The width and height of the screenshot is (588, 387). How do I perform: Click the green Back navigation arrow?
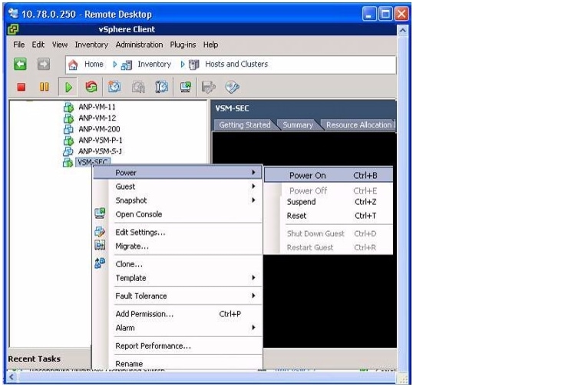[x=20, y=64]
